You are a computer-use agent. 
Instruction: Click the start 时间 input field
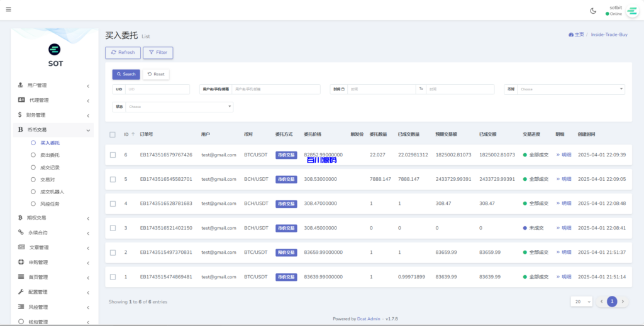pyautogui.click(x=382, y=89)
